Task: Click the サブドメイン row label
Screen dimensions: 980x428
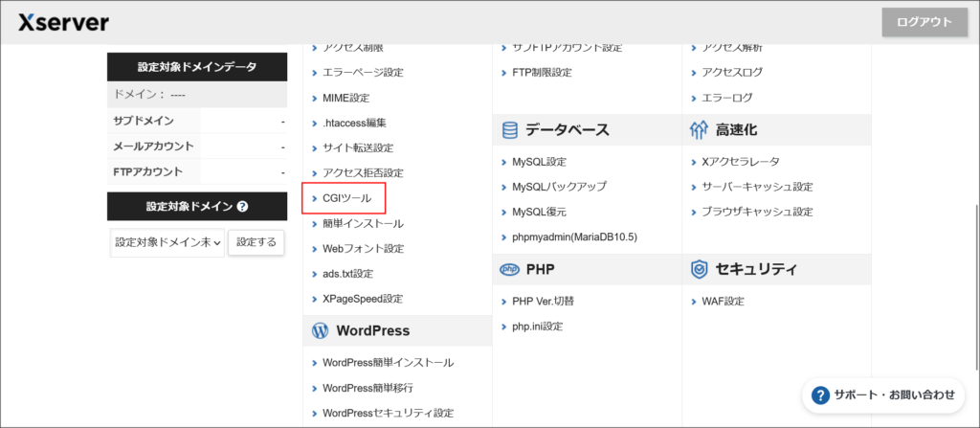Action: [144, 121]
